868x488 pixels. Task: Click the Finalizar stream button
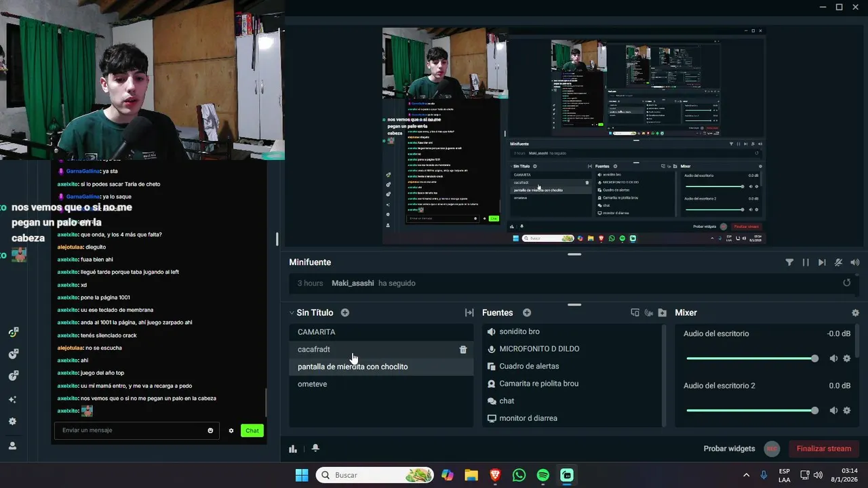point(823,449)
